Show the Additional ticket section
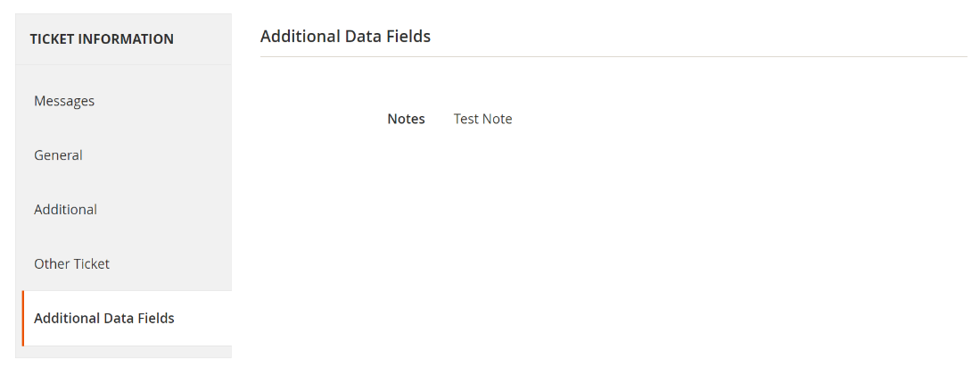980x375 pixels. (x=65, y=210)
